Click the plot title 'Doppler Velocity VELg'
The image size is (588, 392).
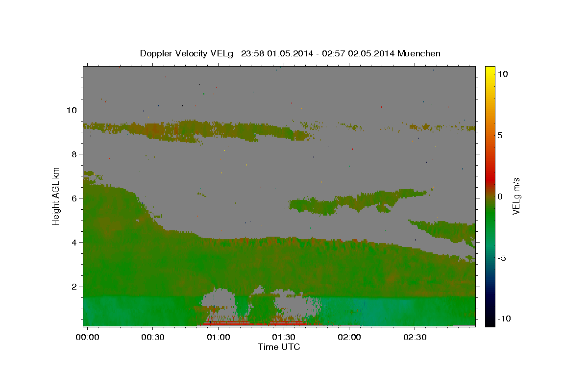coord(187,53)
